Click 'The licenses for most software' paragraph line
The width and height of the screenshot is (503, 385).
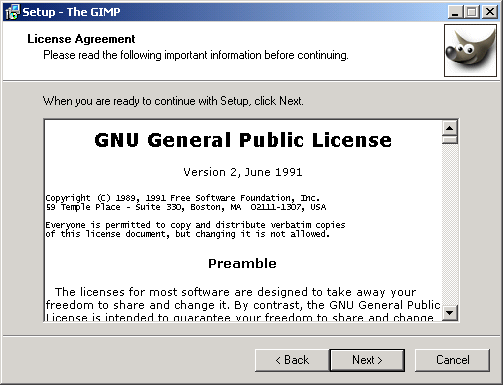coord(236,292)
